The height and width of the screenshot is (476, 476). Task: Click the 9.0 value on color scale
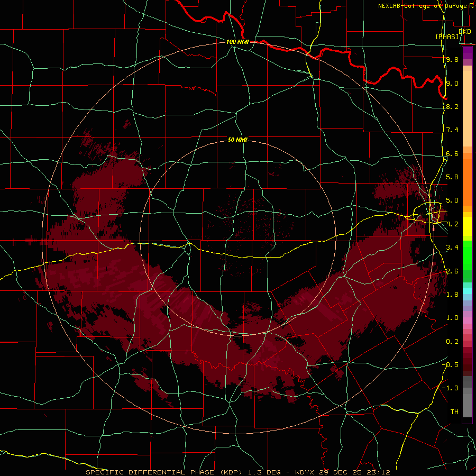click(x=452, y=83)
